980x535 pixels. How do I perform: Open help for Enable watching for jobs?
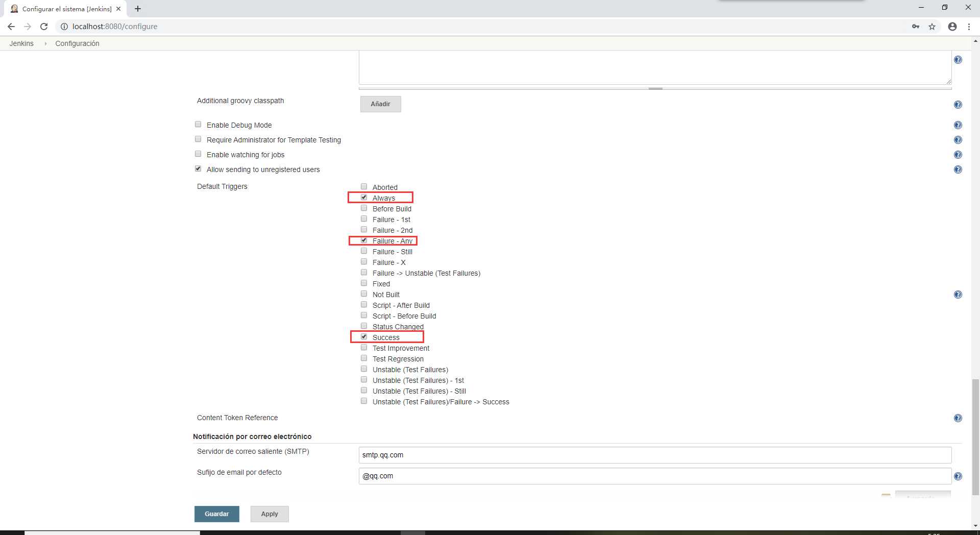(x=958, y=155)
